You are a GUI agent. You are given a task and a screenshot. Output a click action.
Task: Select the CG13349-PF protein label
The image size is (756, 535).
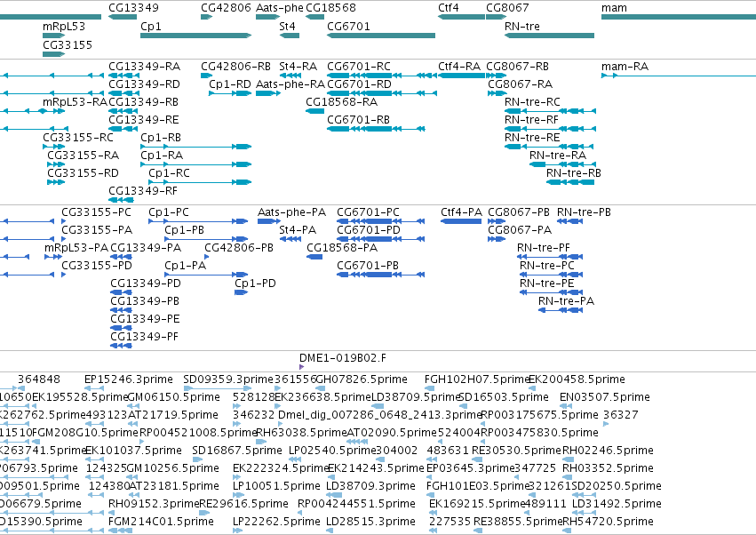145,337
